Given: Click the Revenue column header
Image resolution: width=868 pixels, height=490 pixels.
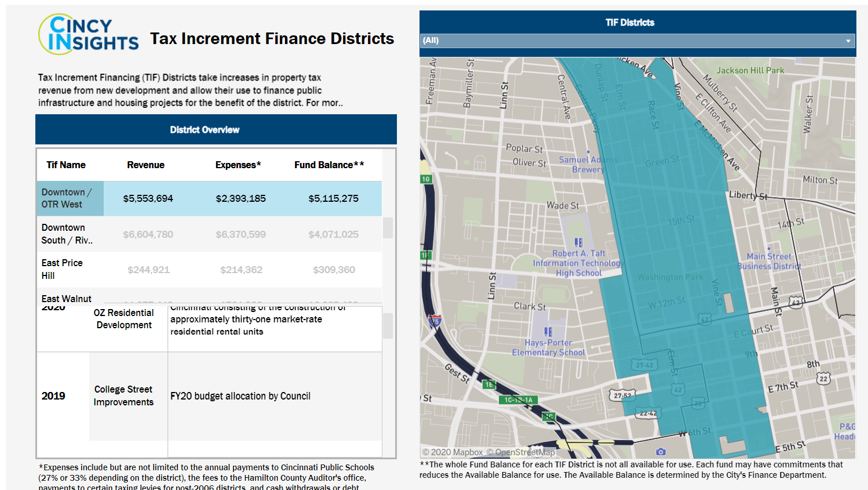Looking at the screenshot, I should point(146,165).
